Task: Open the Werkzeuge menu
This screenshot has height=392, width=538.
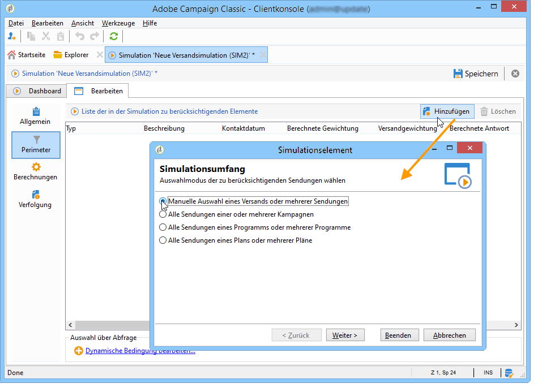Action: [x=118, y=23]
